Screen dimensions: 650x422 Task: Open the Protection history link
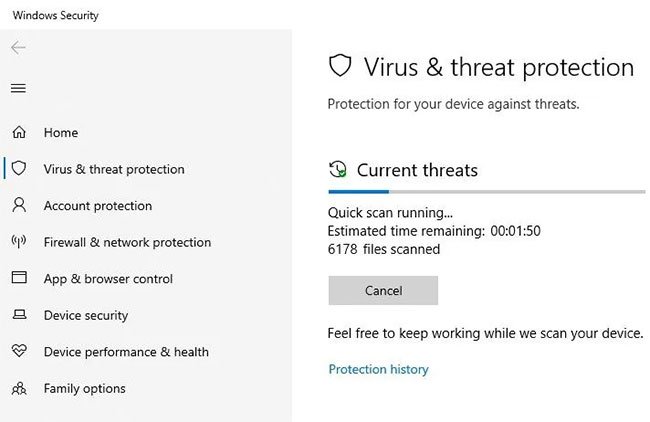coord(378,369)
